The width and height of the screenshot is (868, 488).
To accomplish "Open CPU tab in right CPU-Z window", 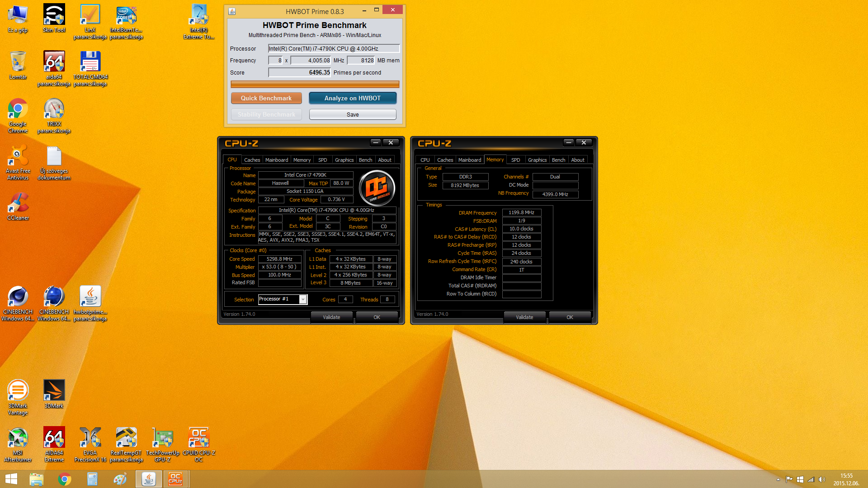I will pyautogui.click(x=425, y=160).
